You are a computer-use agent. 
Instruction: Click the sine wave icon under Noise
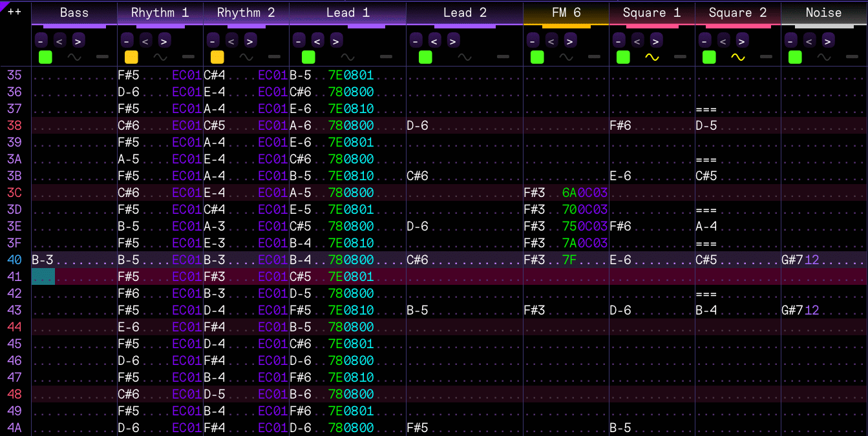824,57
